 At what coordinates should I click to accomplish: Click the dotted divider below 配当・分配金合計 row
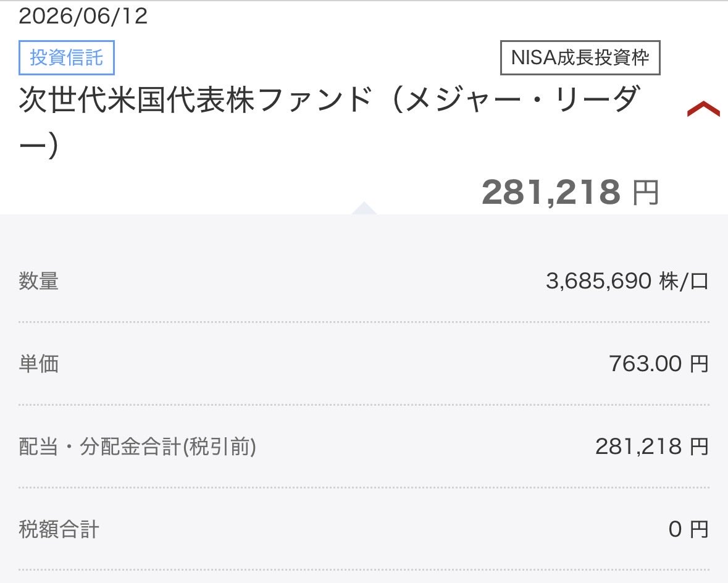(364, 487)
